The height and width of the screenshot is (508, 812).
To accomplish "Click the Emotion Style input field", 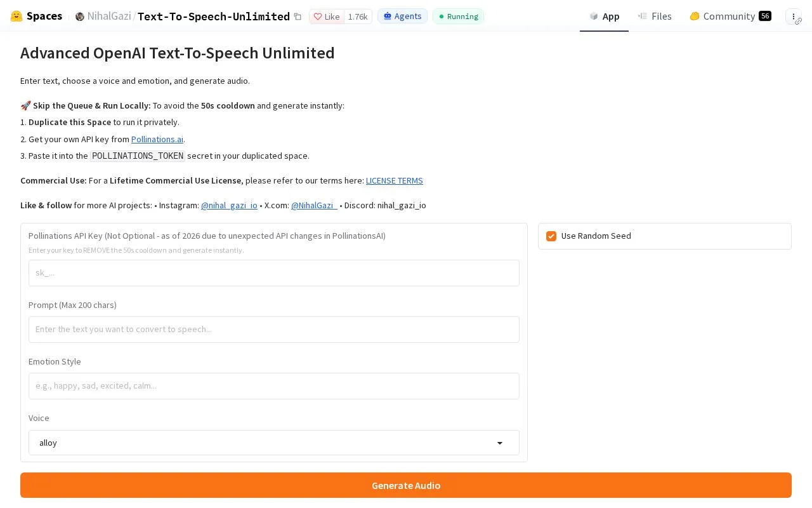I will pos(274,386).
